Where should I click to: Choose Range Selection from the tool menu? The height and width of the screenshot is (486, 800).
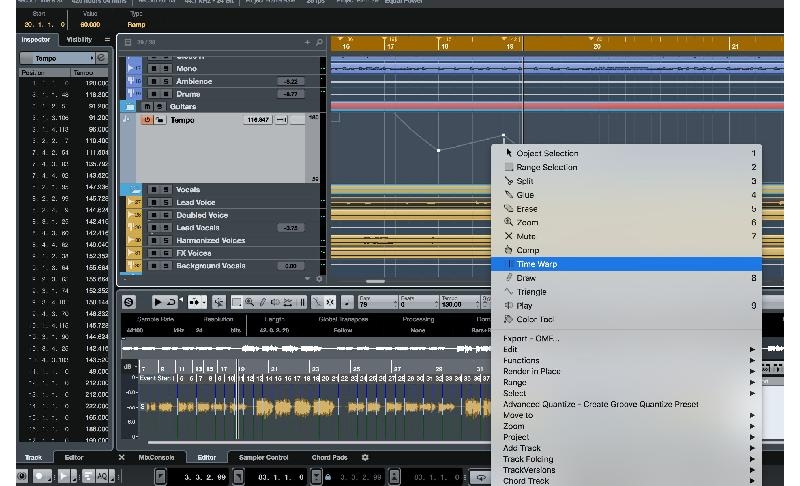pos(626,167)
